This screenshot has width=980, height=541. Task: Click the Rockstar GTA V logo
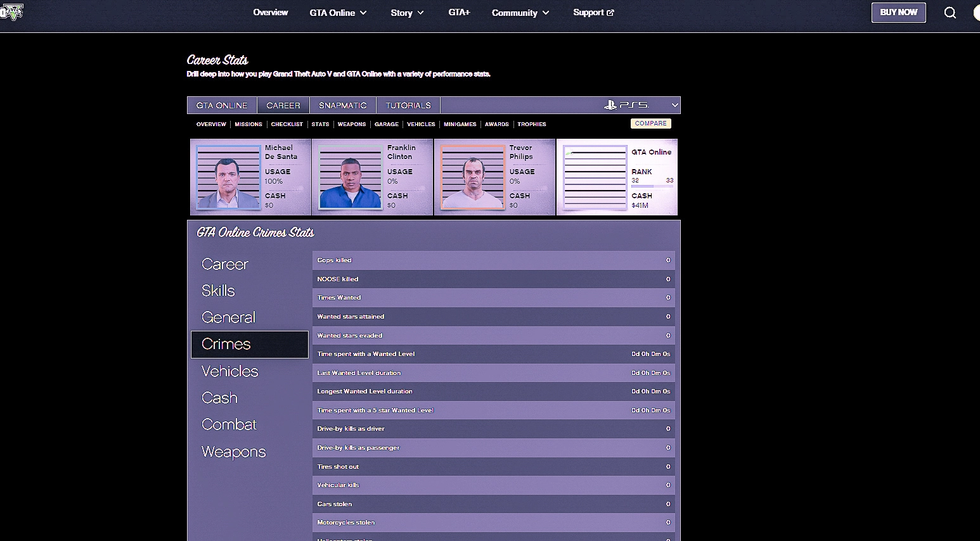point(11,12)
